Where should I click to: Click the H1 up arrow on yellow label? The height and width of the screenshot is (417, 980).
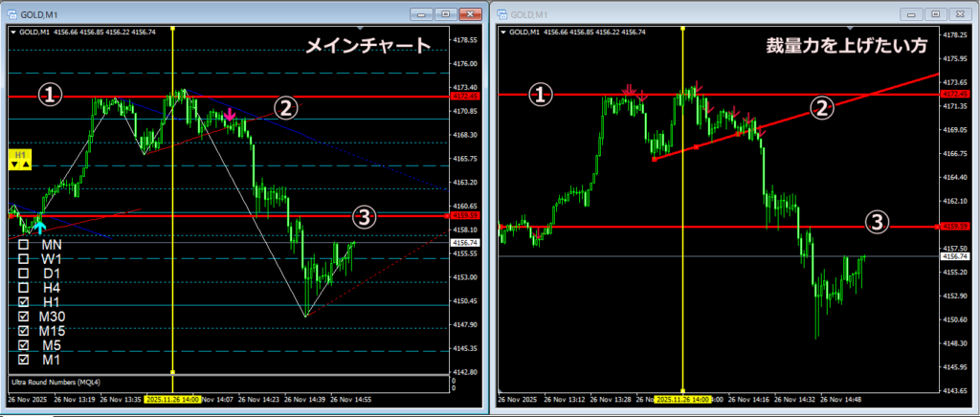tap(26, 165)
